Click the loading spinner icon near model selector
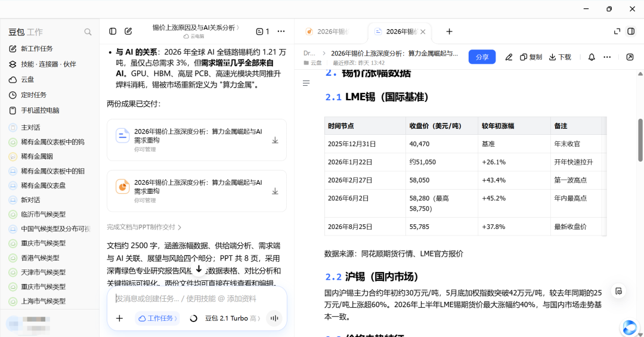 (193, 318)
